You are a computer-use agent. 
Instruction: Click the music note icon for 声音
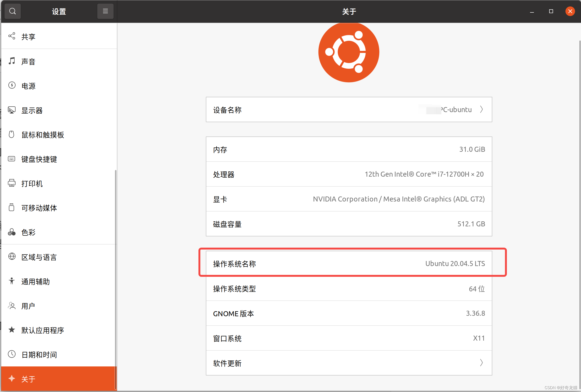click(12, 61)
